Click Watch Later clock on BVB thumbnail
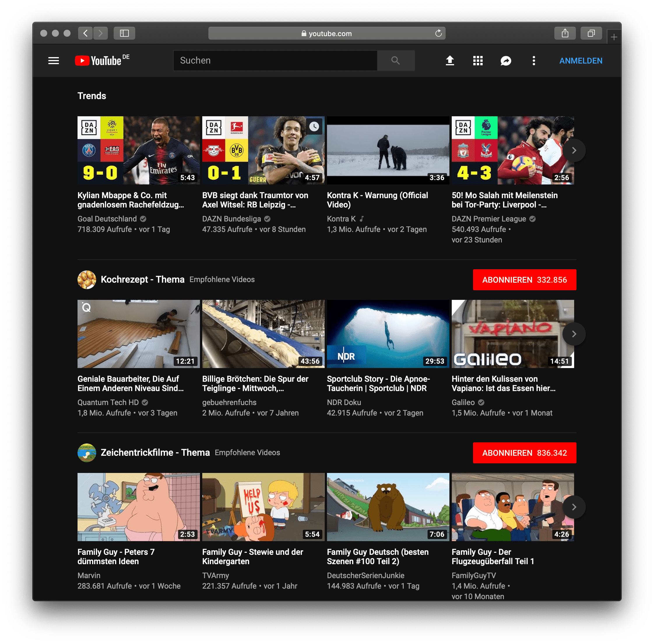 click(314, 126)
